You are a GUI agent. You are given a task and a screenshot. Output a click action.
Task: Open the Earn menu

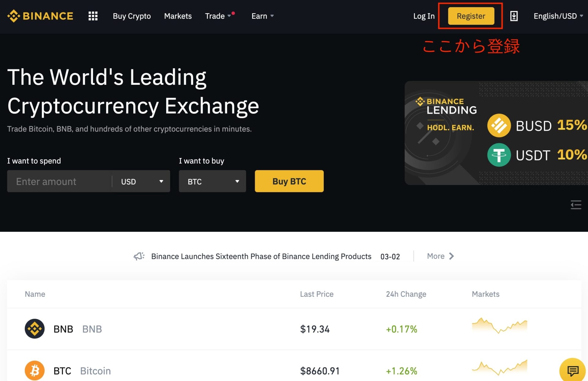pos(262,16)
